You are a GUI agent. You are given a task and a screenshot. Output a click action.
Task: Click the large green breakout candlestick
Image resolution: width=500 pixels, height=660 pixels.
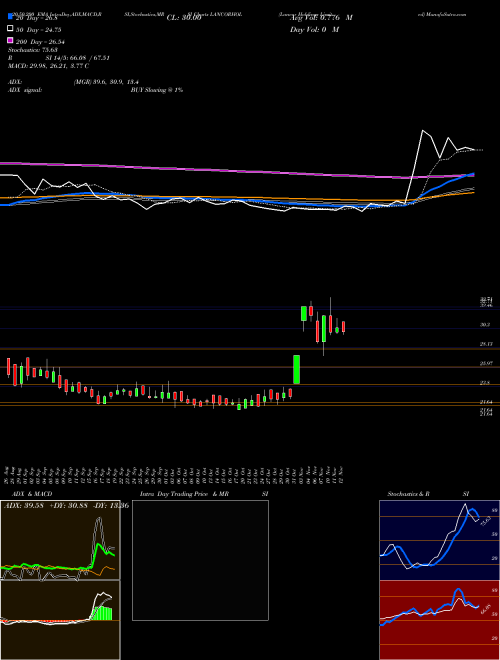pyautogui.click(x=296, y=370)
